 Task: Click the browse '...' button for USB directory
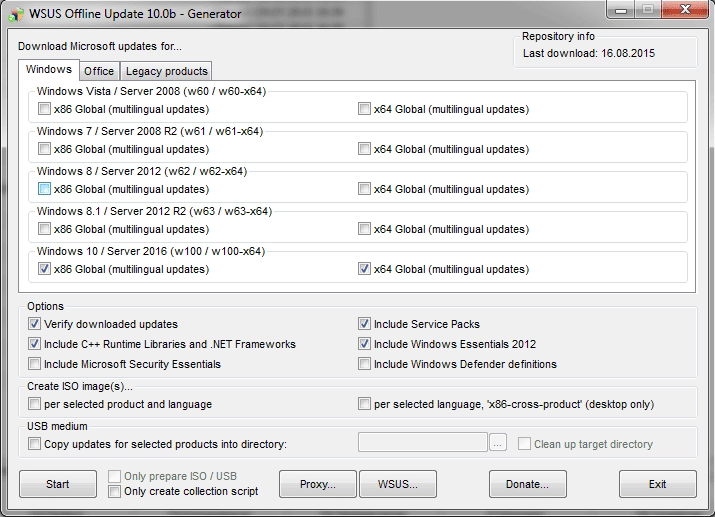pyautogui.click(x=498, y=443)
